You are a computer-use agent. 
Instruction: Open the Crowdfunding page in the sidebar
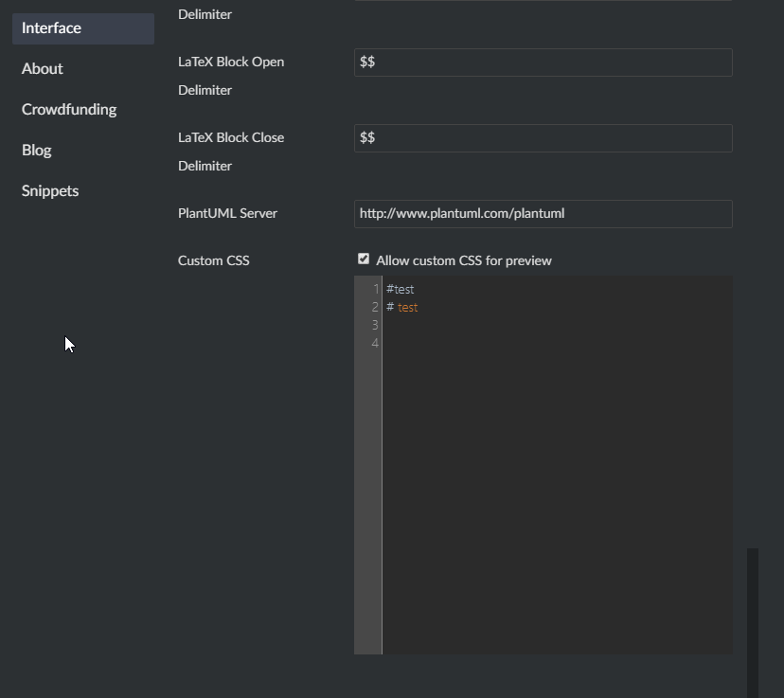[68, 109]
